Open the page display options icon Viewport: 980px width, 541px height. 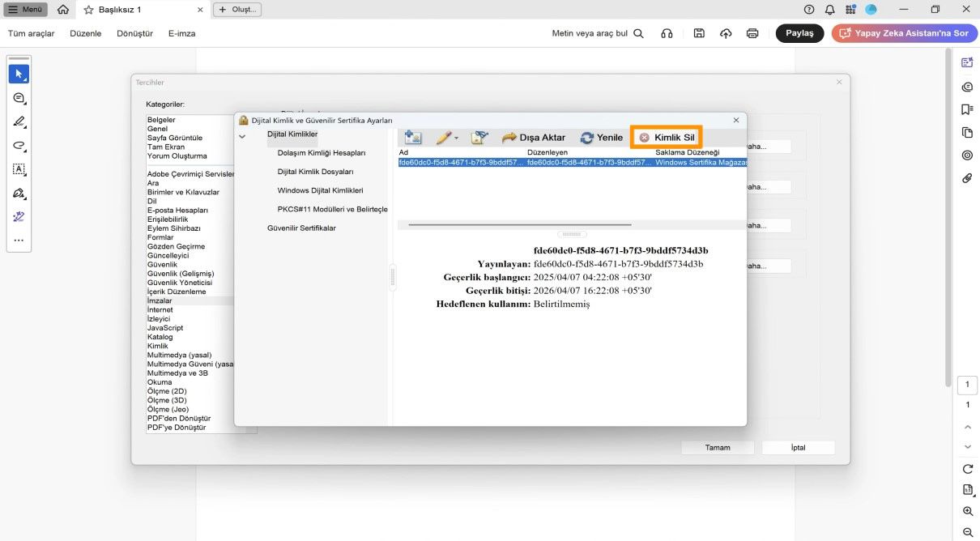[x=968, y=490]
